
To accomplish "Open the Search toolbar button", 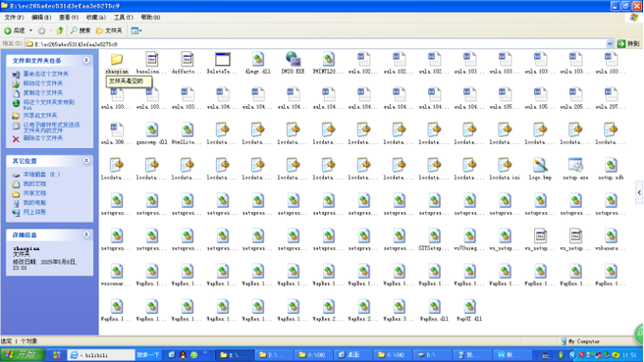I will click(x=80, y=30).
